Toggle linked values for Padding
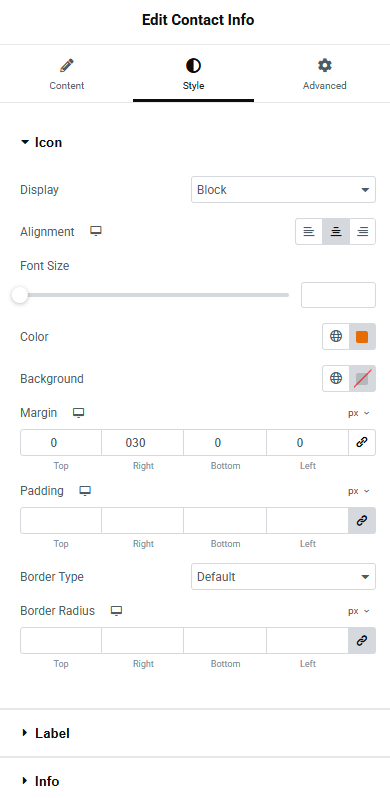 362,521
